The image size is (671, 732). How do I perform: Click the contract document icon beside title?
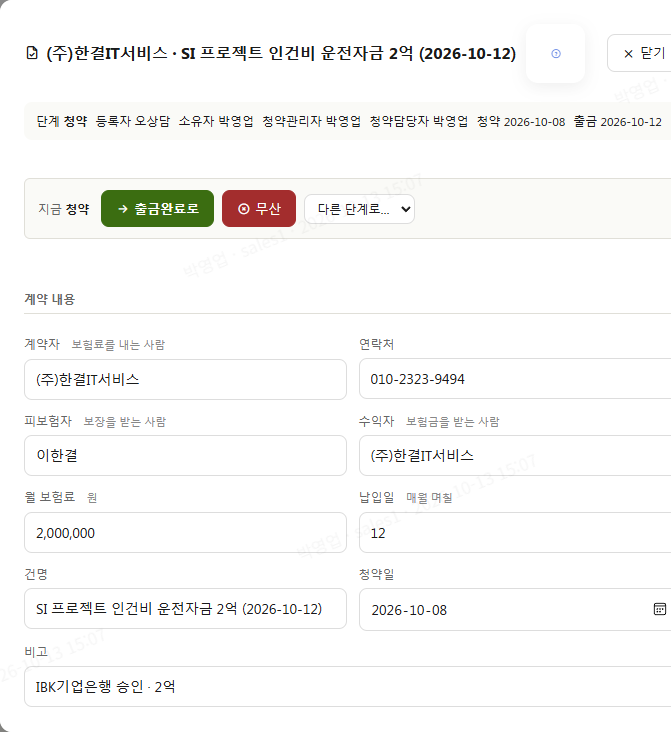pos(32,53)
